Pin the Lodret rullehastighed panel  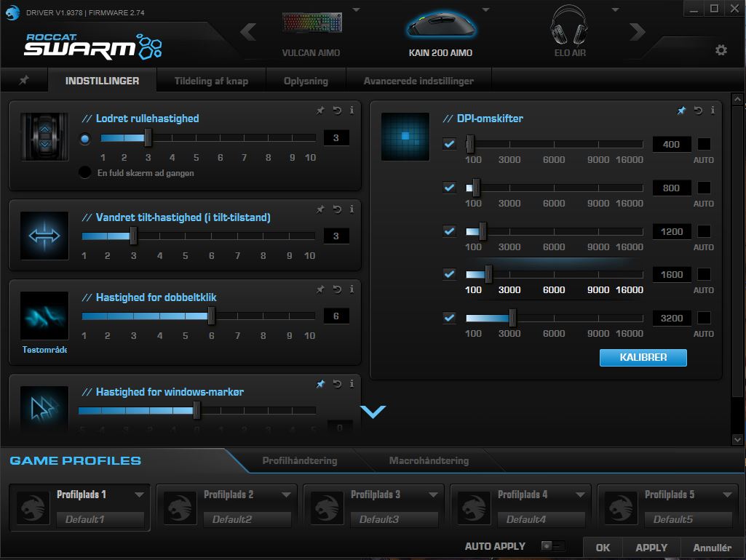(321, 111)
